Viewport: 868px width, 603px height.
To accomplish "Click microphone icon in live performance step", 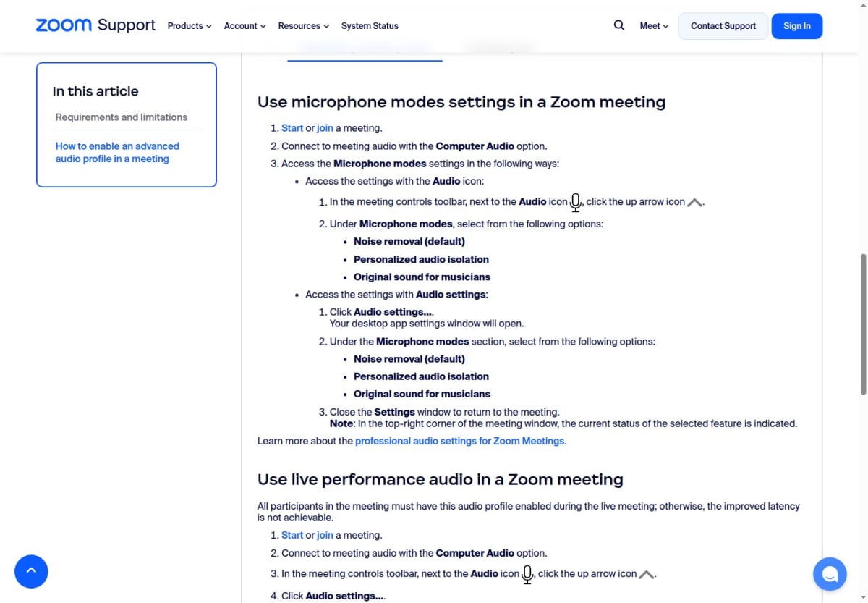I will 527,574.
